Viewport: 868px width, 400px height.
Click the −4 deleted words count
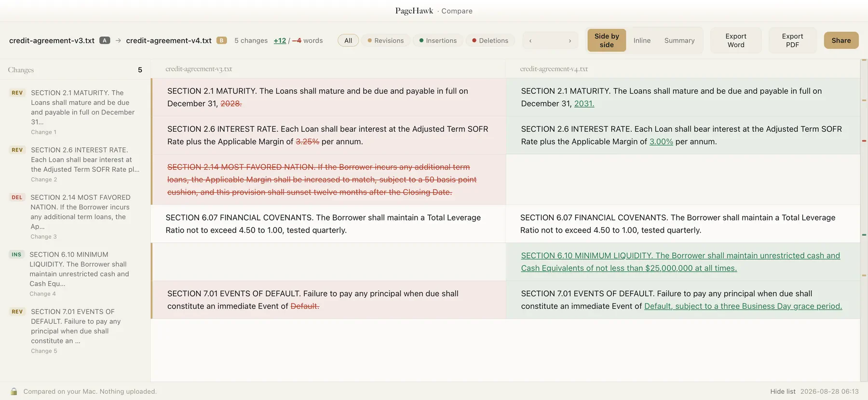point(297,41)
